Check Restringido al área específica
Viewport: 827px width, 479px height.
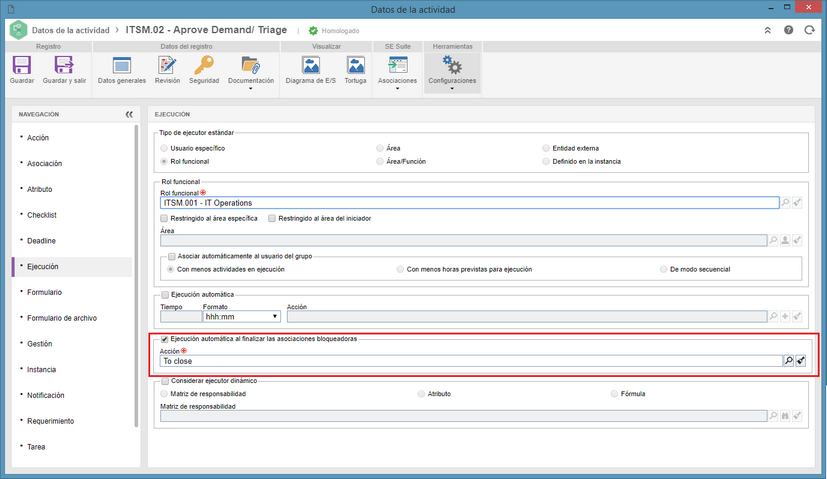(164, 218)
